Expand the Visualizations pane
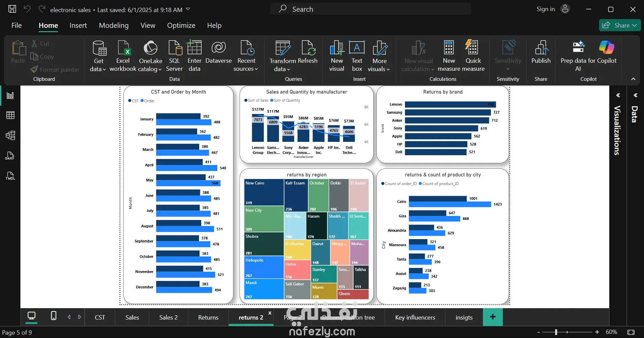This screenshot has height=338, width=644. pos(618,96)
